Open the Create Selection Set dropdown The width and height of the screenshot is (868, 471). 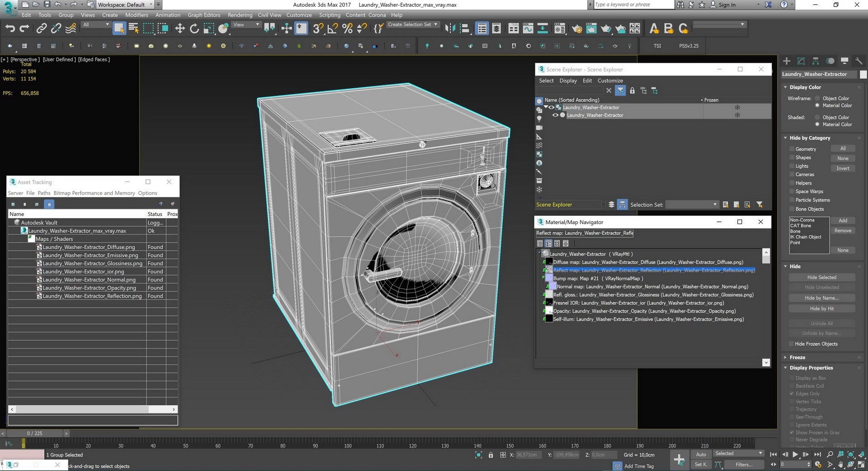[412, 25]
